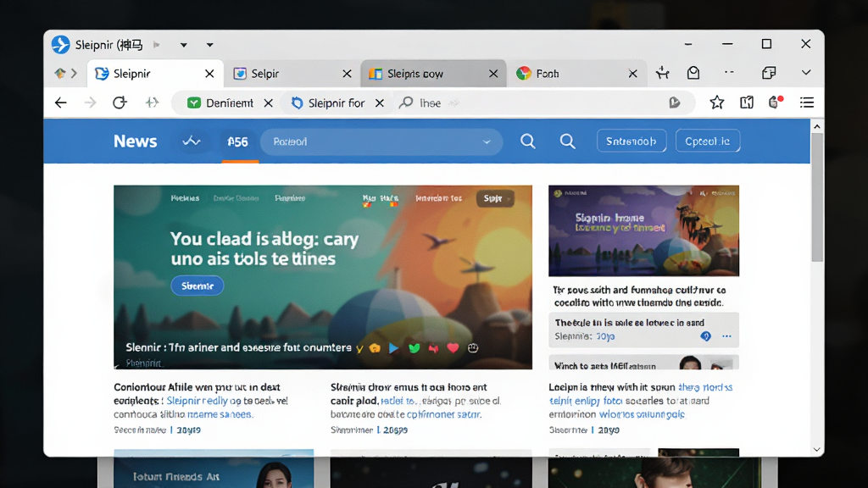
Task: Click the Pareriee item on hero banner
Action: click(x=290, y=198)
